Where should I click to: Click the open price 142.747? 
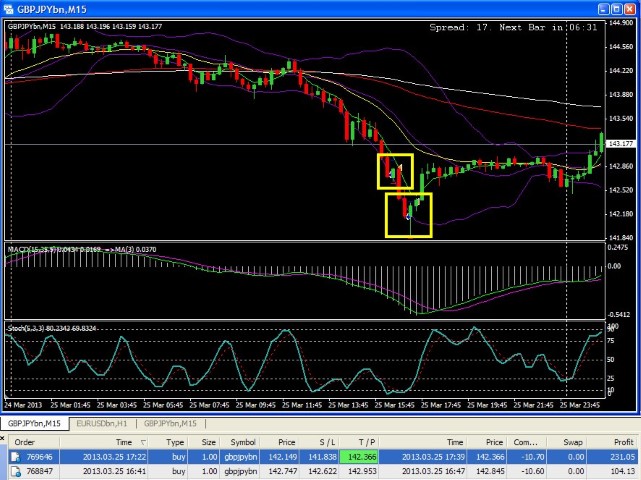(282, 471)
